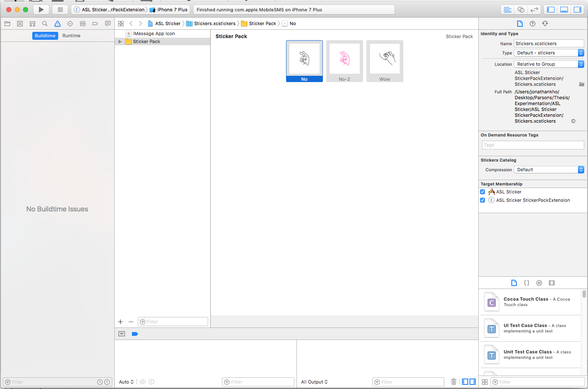Switch to the Runtime tab
This screenshot has width=588, height=389.
[71, 36]
